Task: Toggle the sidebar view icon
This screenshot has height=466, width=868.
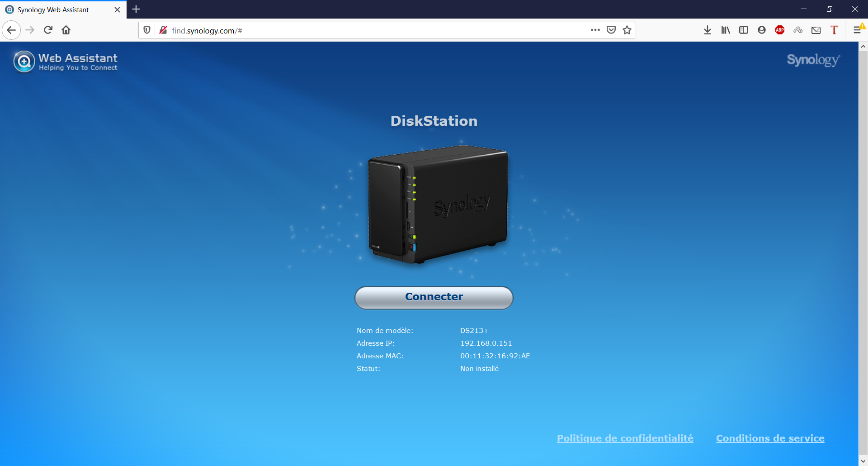Action: coord(744,30)
